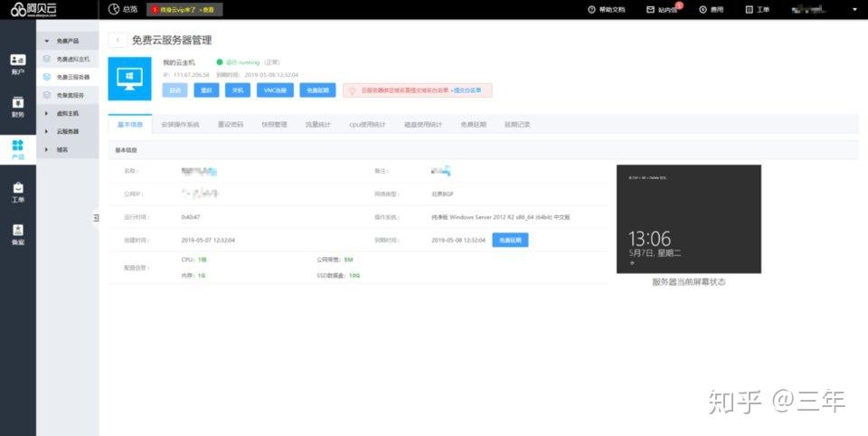Click the VNC连接 button
This screenshot has width=868, height=436.
(274, 90)
